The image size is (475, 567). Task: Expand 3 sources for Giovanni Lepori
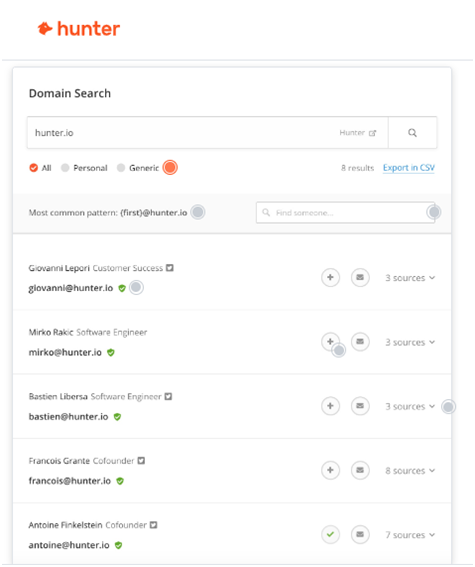point(410,278)
